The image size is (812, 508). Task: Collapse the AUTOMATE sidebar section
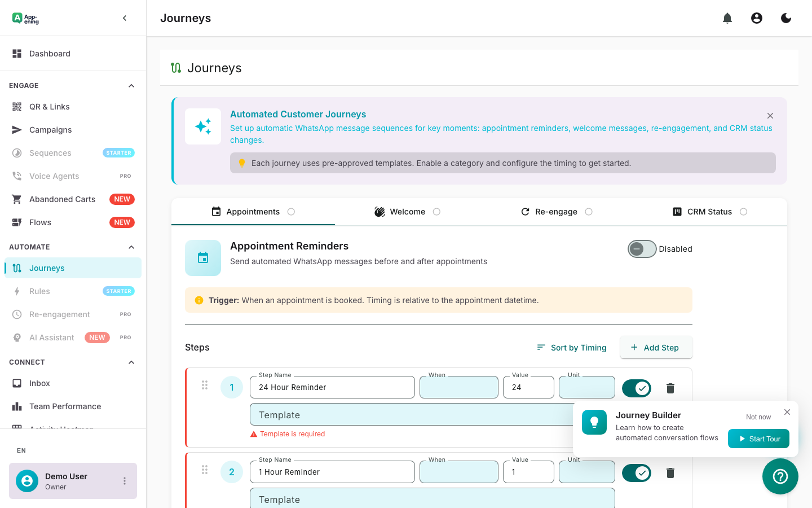(131, 247)
